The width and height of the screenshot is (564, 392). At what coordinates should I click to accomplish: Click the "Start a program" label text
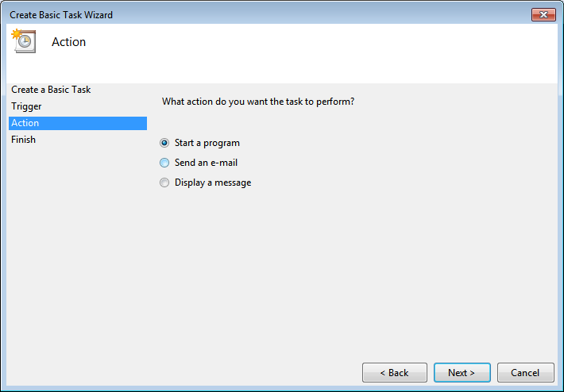[207, 144]
